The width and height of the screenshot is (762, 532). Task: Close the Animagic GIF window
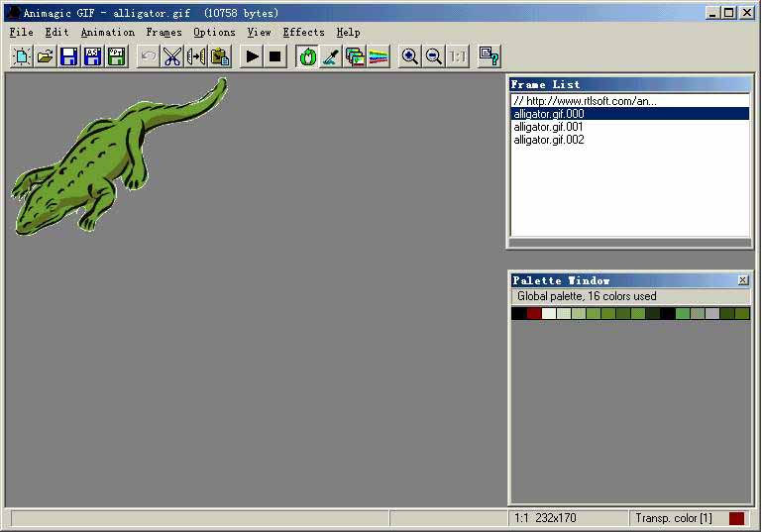coord(747,13)
